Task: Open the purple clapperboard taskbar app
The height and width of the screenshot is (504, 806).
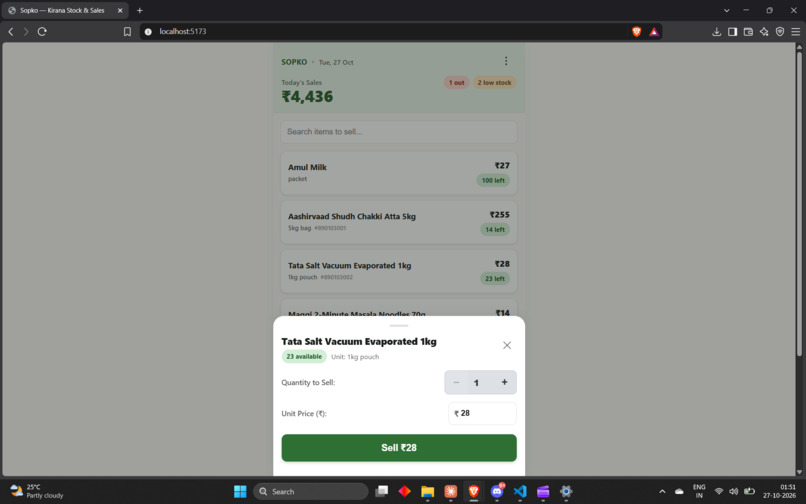Action: point(543,492)
